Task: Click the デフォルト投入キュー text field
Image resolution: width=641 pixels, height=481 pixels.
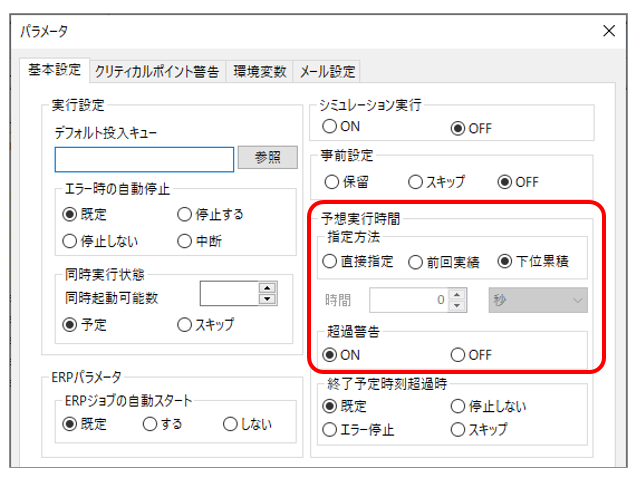Action: pyautogui.click(x=144, y=158)
